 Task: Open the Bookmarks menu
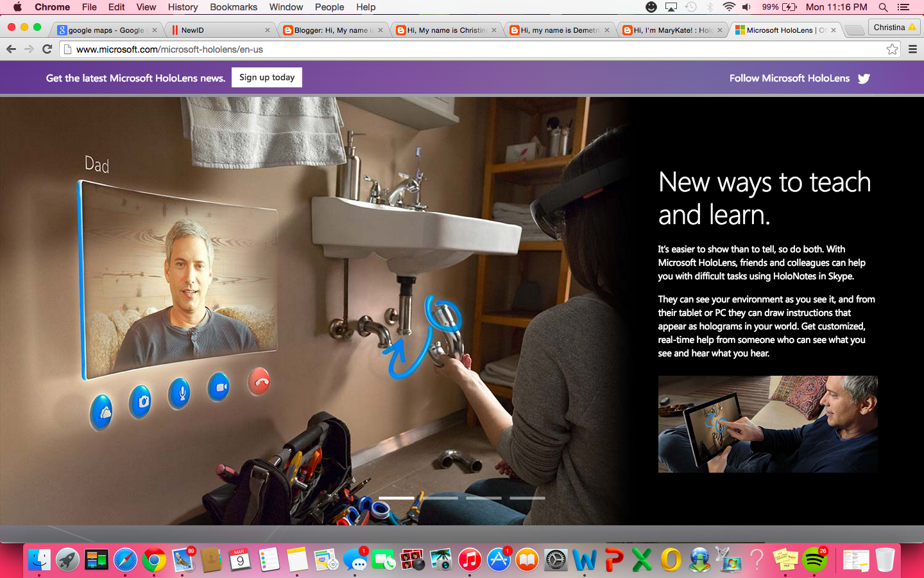[x=234, y=7]
